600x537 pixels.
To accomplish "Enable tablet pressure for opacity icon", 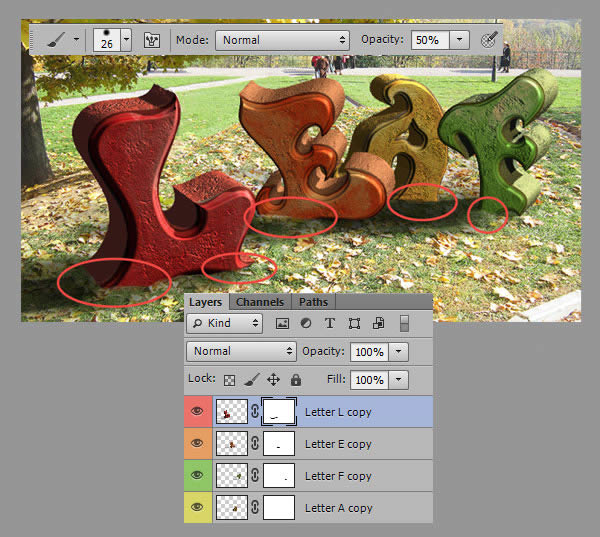I will [488, 40].
